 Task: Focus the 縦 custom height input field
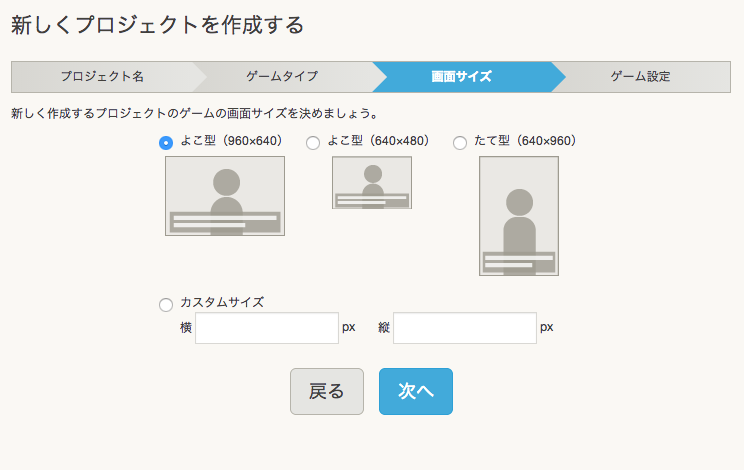pos(465,328)
